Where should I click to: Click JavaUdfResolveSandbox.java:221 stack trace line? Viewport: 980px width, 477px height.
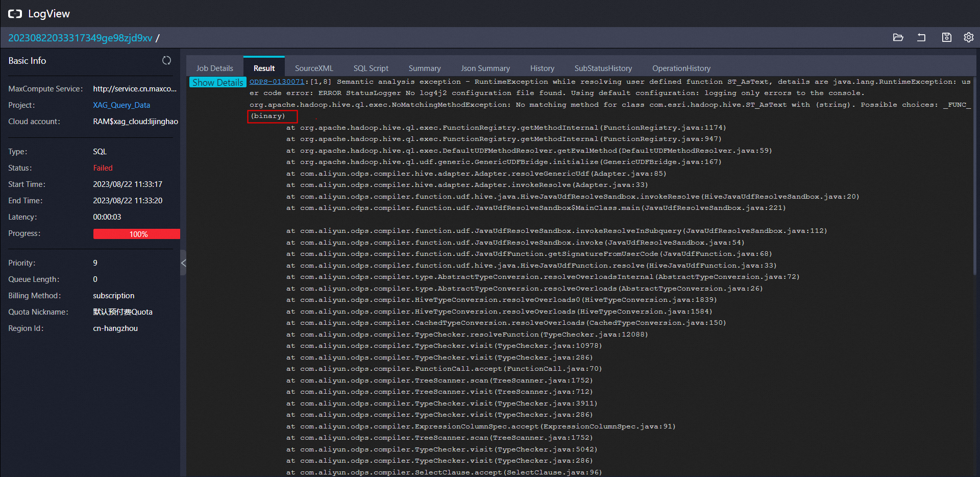(x=536, y=208)
